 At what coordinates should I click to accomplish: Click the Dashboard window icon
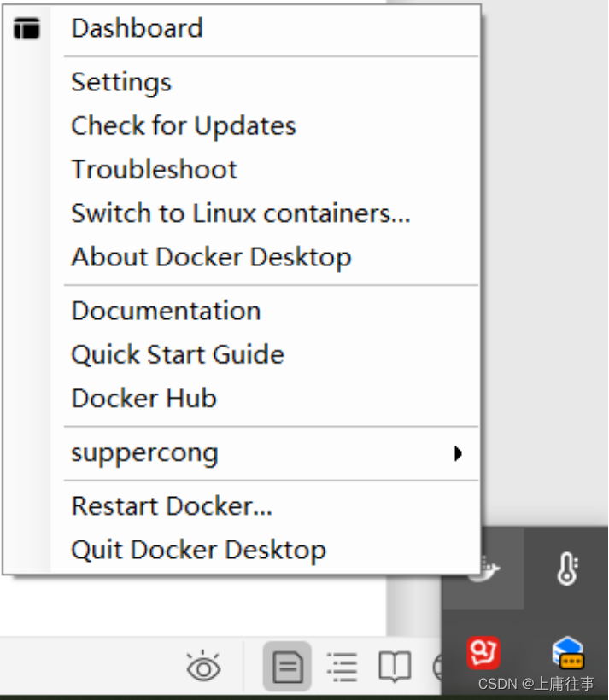click(26, 28)
